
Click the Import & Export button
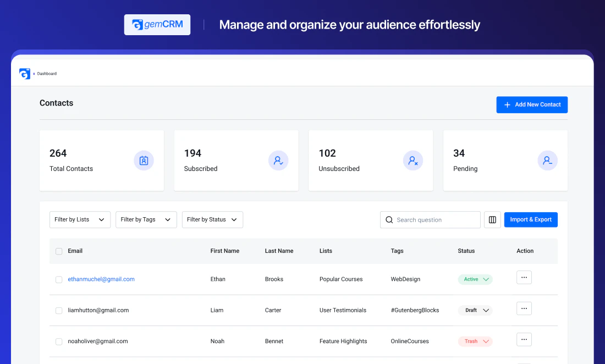point(531,219)
